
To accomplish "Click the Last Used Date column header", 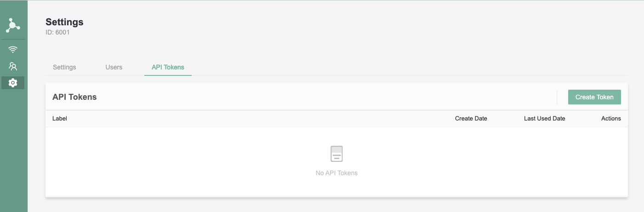I will coord(544,119).
